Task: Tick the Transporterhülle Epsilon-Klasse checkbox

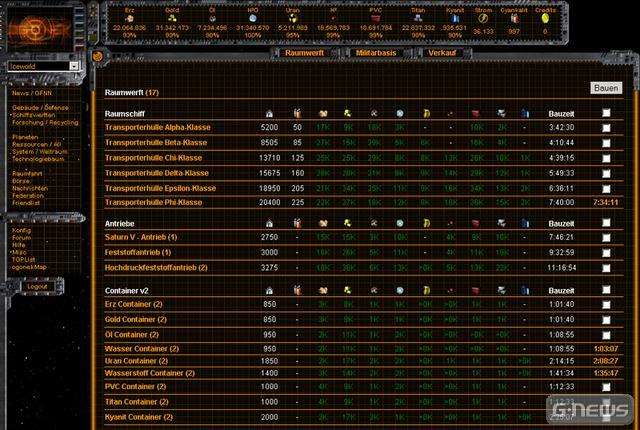Action: (607, 188)
